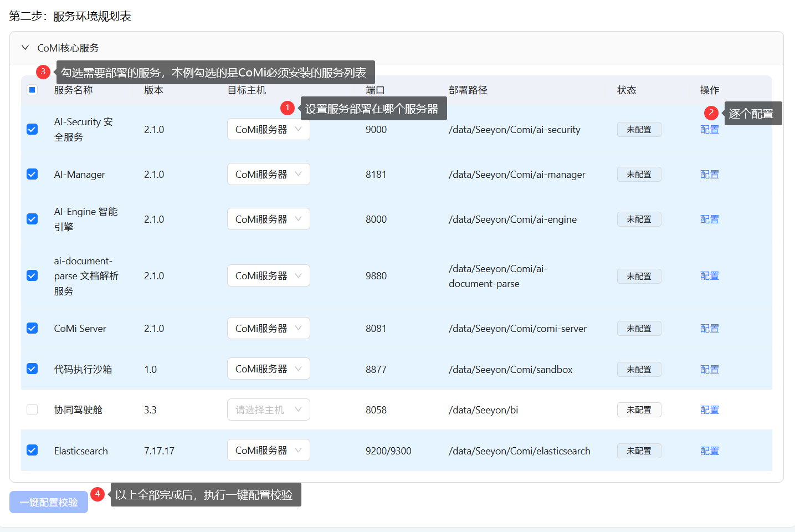Open target host dropdown for AI-Security
Image resolution: width=795 pixels, height=532 pixels.
(269, 129)
